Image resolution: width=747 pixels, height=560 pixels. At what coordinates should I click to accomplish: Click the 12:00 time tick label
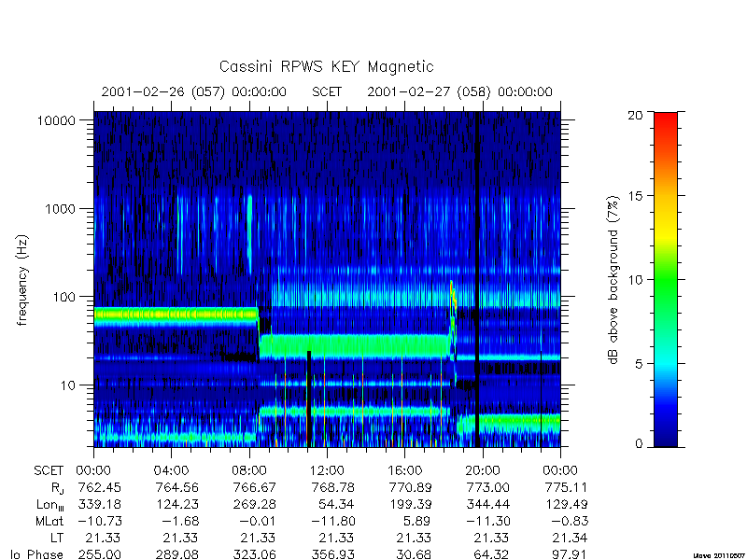coord(327,471)
